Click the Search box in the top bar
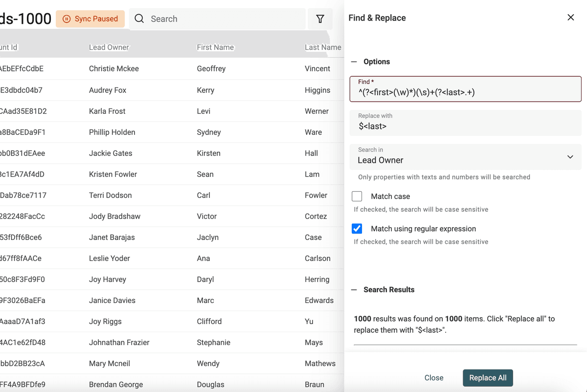This screenshot has width=587, height=392. [217, 19]
